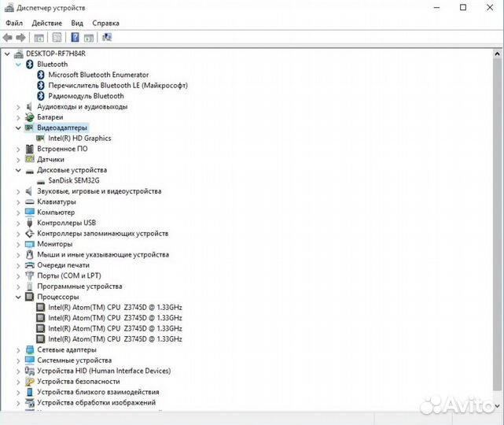Select SanDisk SEM32G disk drive
The height and width of the screenshot is (425, 504).
[x=74, y=180]
